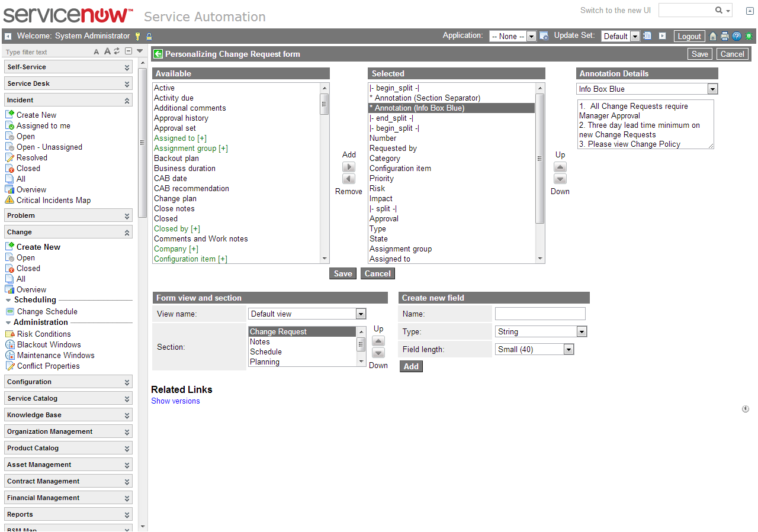
Task: Expand the Problem application section
Action: point(68,215)
